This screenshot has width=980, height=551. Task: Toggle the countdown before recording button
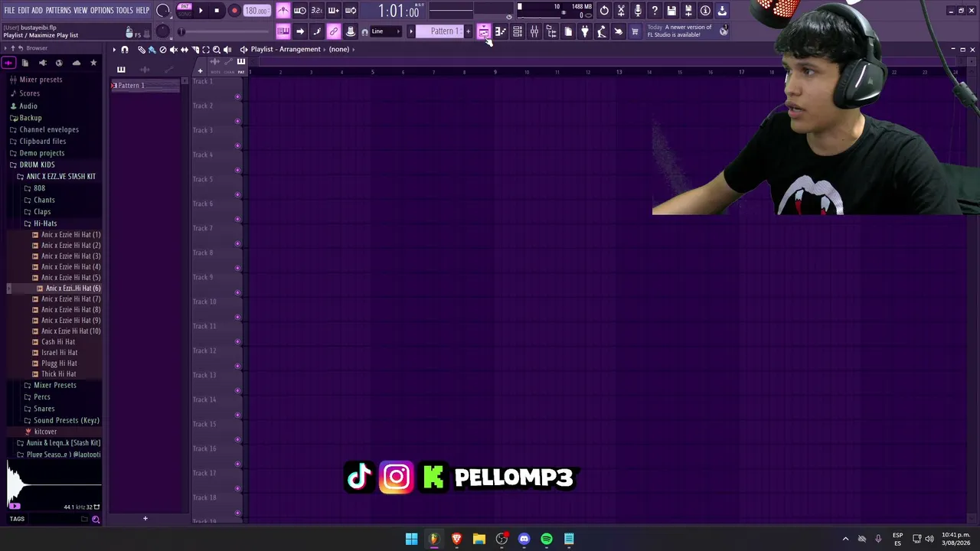coord(317,11)
